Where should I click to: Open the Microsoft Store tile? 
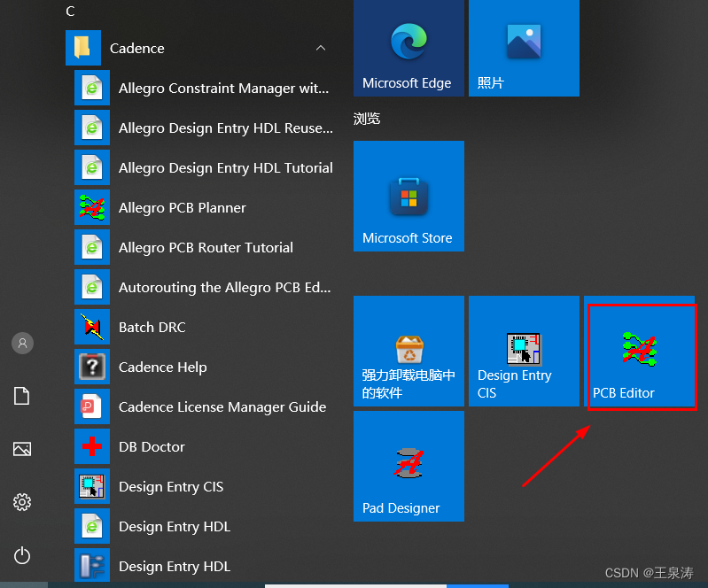tap(408, 196)
